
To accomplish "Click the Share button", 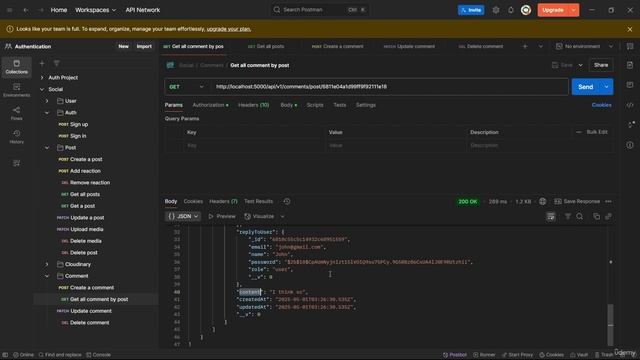I will pyautogui.click(x=601, y=65).
